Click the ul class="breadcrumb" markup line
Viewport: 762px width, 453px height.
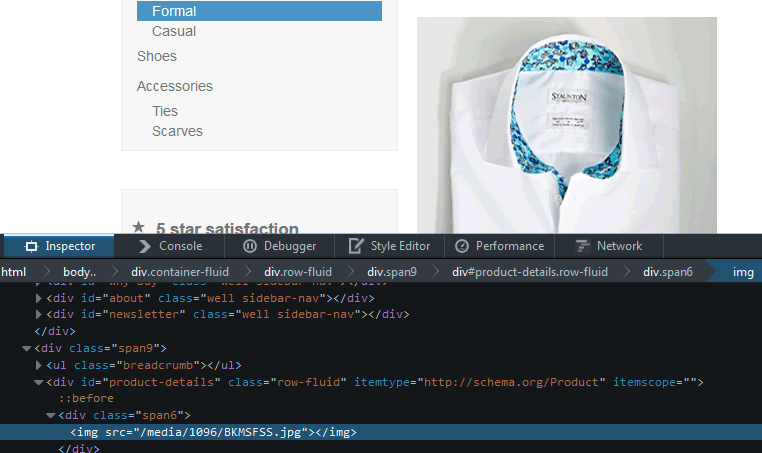pos(144,365)
